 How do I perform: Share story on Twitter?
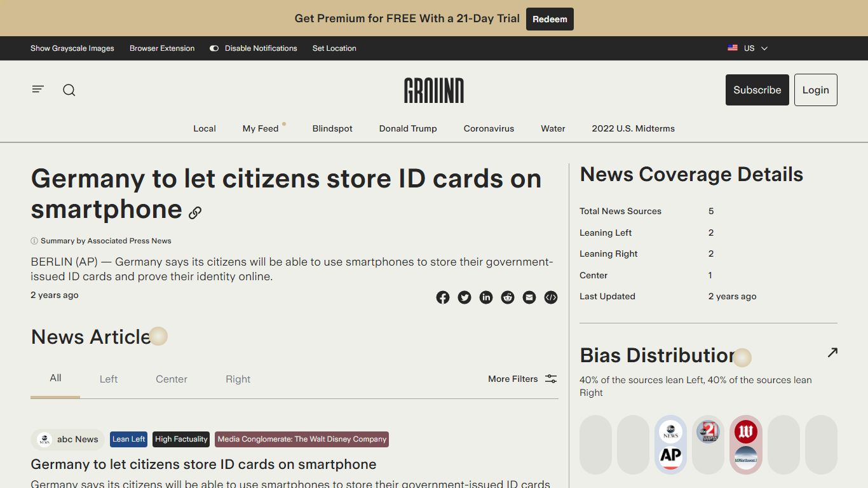(465, 297)
